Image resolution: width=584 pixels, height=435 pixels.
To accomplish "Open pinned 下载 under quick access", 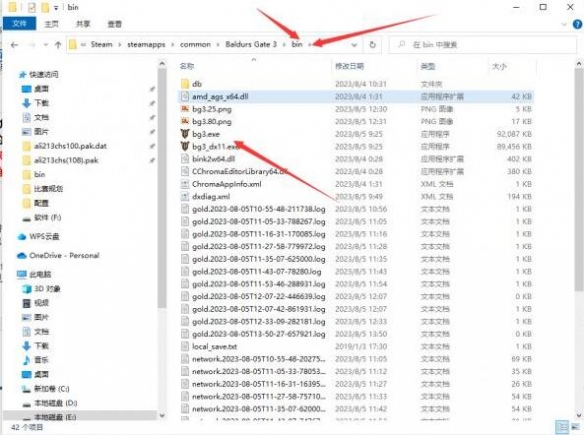I will point(41,103).
